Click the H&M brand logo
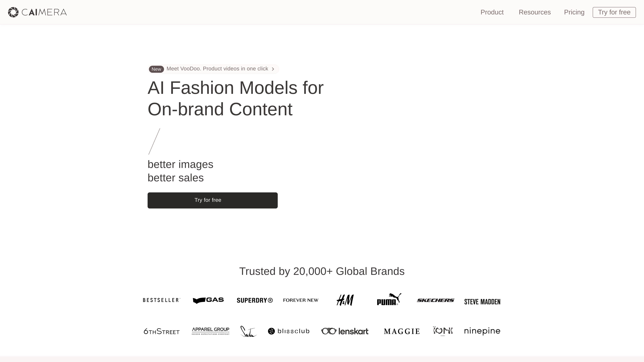Viewport: 644px width, 362px height. [x=345, y=300]
